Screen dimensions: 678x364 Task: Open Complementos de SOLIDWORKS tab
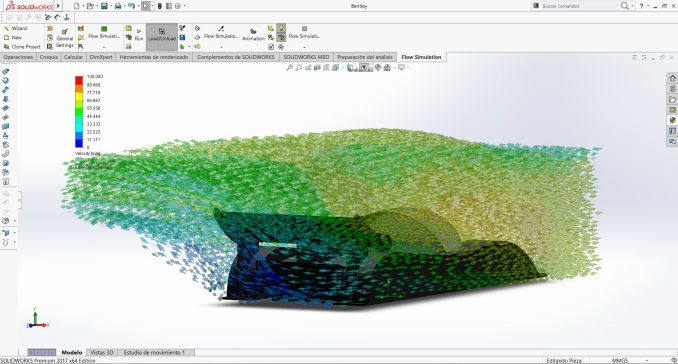[236, 57]
